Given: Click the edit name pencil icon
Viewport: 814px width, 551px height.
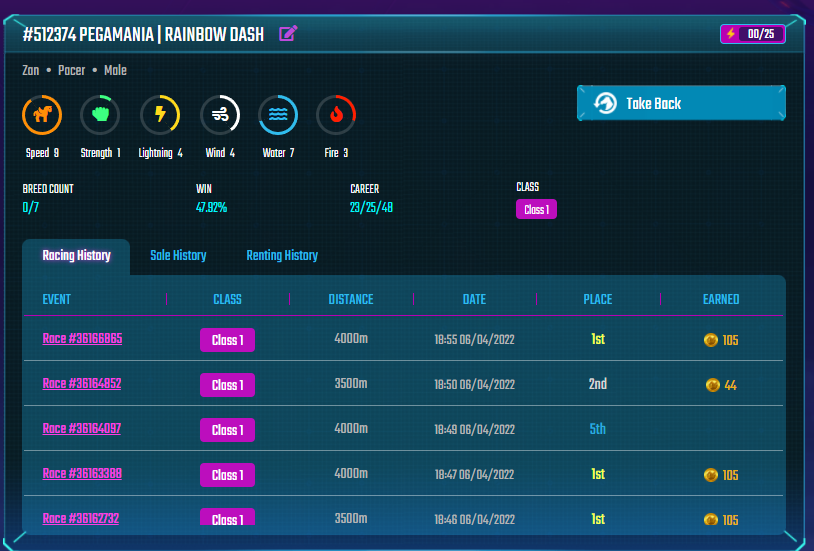Looking at the screenshot, I should point(288,34).
